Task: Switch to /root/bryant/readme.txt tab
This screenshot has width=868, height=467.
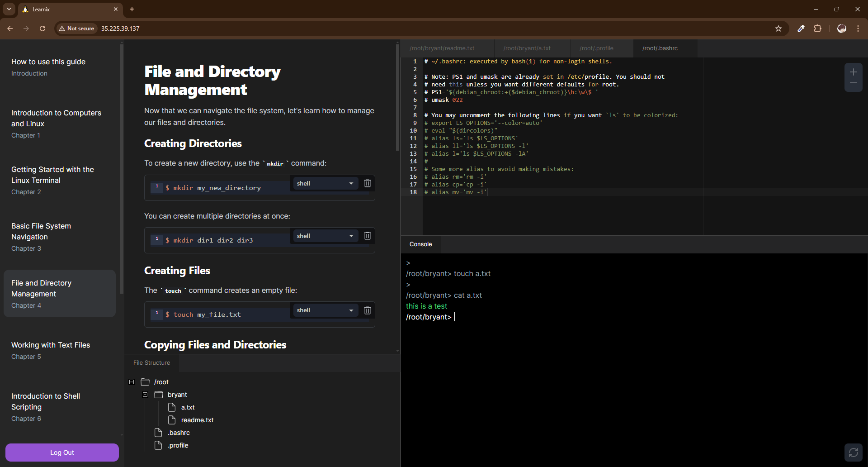Action: (x=442, y=48)
